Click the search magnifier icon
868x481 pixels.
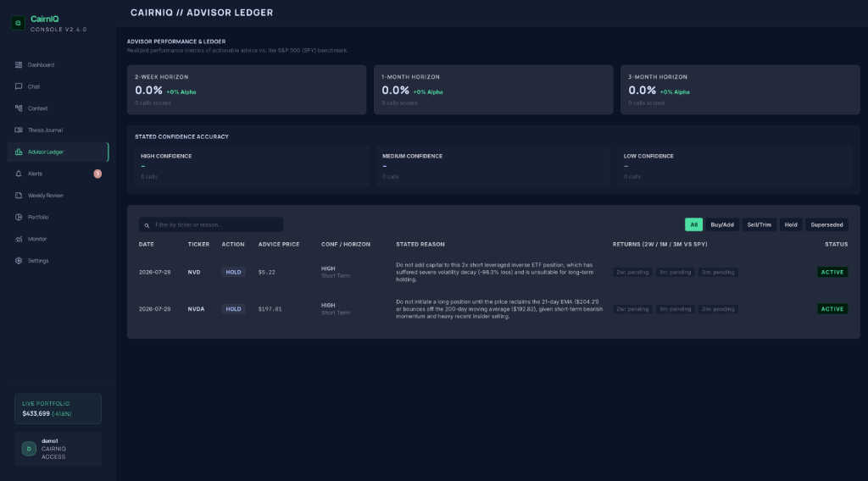[147, 225]
